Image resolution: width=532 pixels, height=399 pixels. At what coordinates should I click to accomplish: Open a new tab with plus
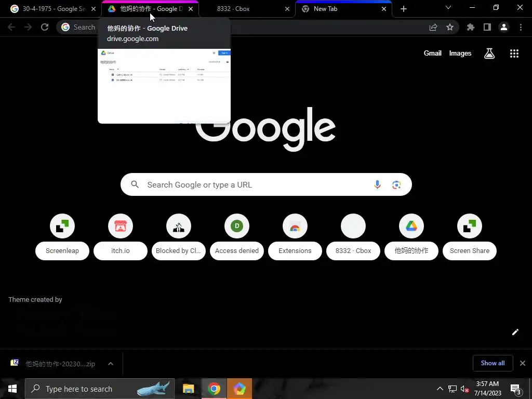[x=403, y=9]
